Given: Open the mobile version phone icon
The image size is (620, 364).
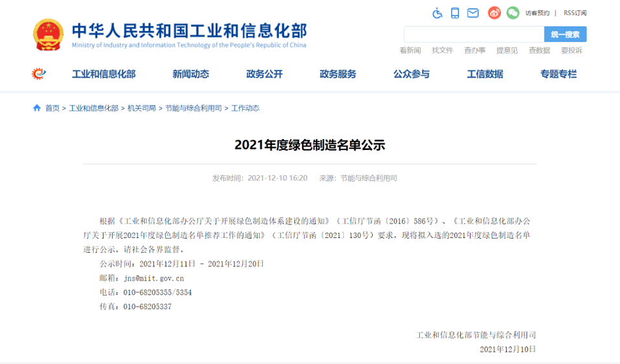Looking at the screenshot, I should pyautogui.click(x=455, y=13).
